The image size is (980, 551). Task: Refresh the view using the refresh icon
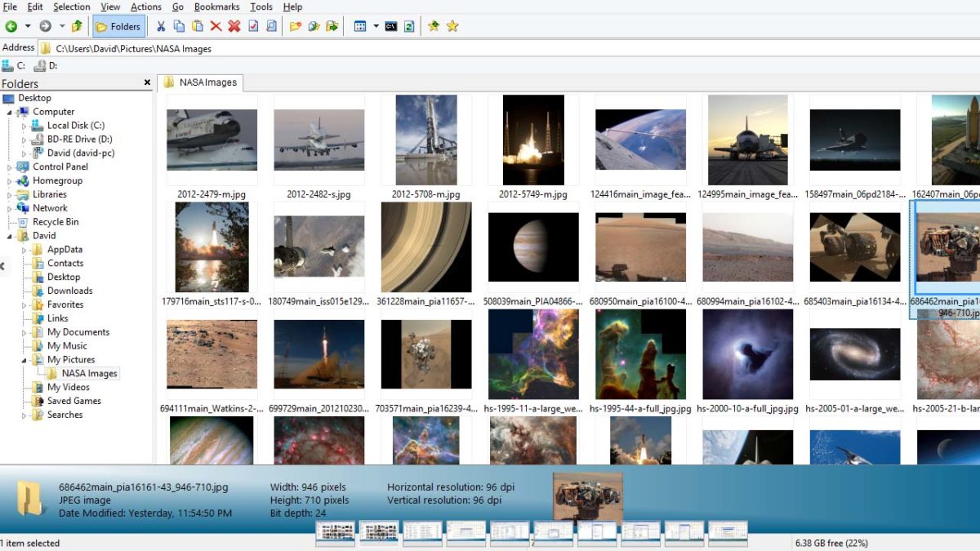pyautogui.click(x=411, y=25)
